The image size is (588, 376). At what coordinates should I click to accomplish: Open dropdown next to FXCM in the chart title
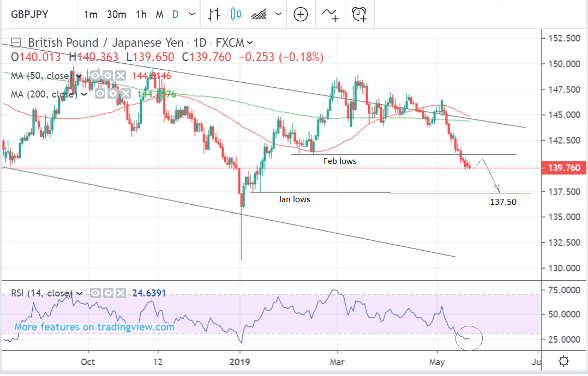(x=250, y=43)
